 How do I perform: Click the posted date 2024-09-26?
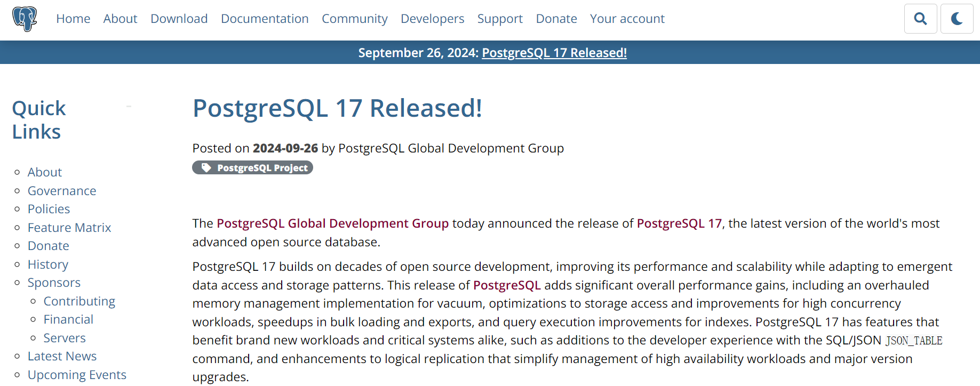pyautogui.click(x=285, y=148)
